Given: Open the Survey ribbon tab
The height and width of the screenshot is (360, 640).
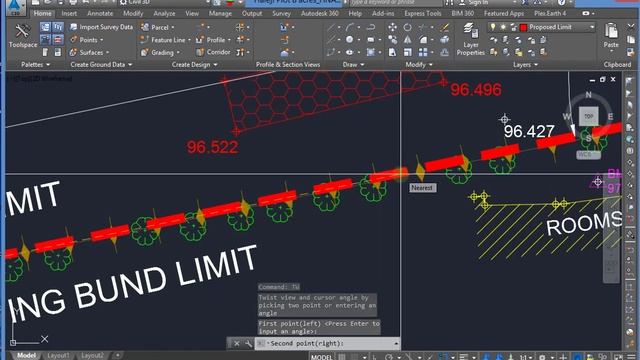Looking at the screenshot, I should (x=281, y=13).
